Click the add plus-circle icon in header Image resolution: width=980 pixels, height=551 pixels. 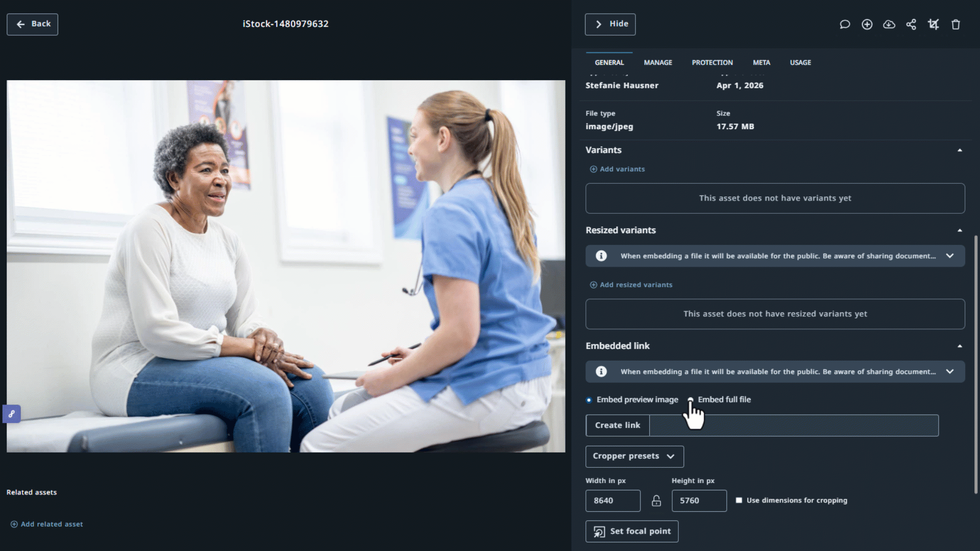[x=867, y=24]
